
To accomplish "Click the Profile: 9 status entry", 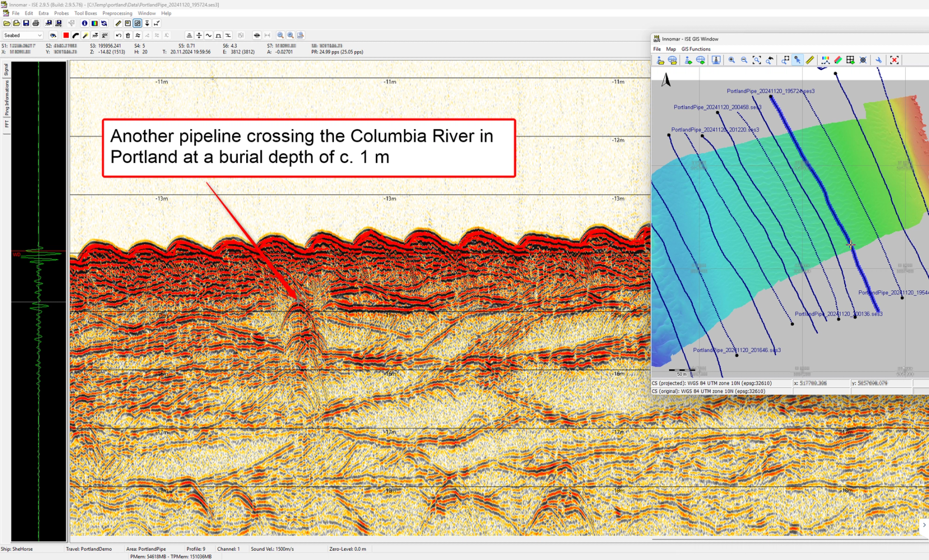I will pos(196,549).
